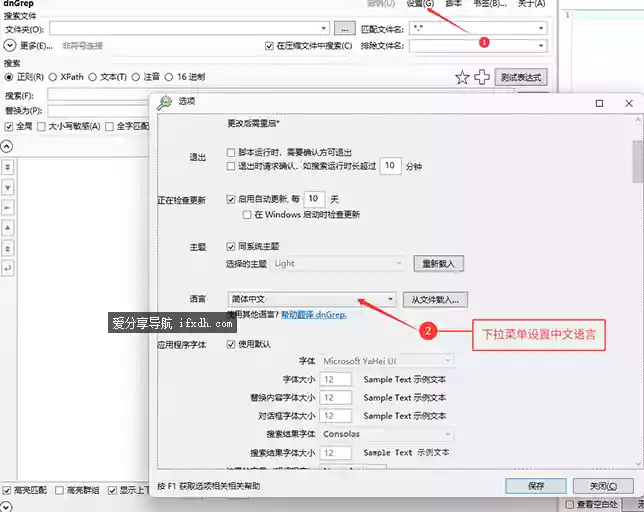
Task: Toggle 在压缩文件中搜索(C) checkbox
Action: [x=269, y=46]
